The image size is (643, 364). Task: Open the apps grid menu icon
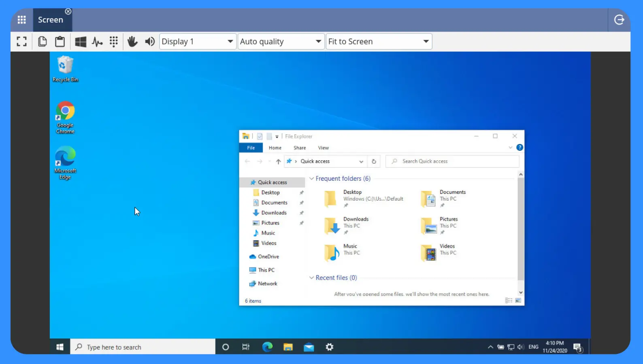tap(21, 19)
